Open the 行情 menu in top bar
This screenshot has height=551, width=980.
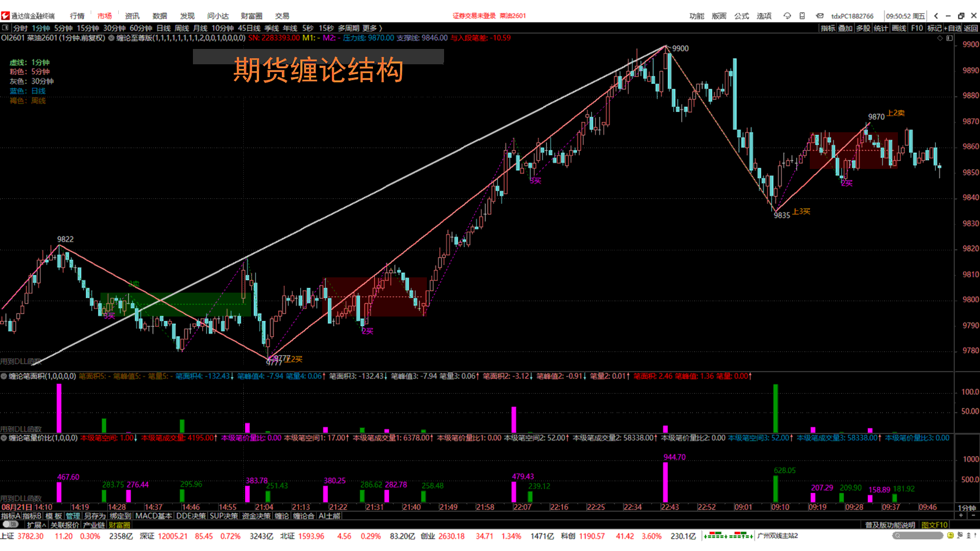click(x=77, y=16)
